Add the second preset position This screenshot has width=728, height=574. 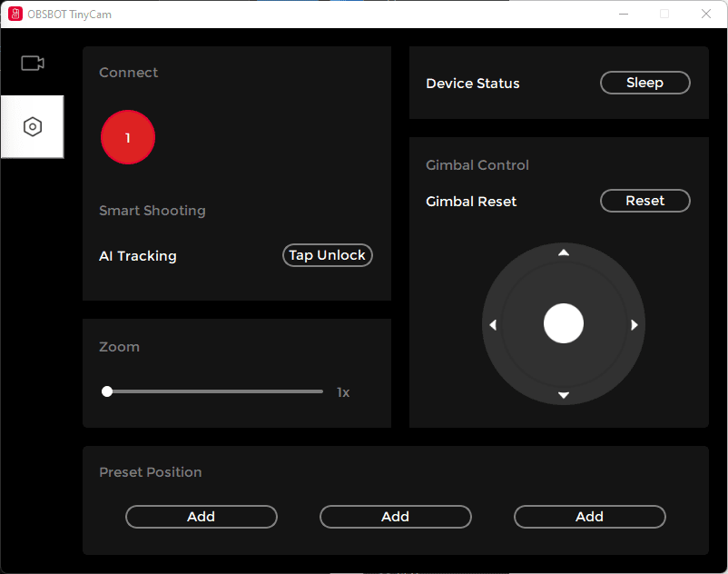pyautogui.click(x=396, y=517)
